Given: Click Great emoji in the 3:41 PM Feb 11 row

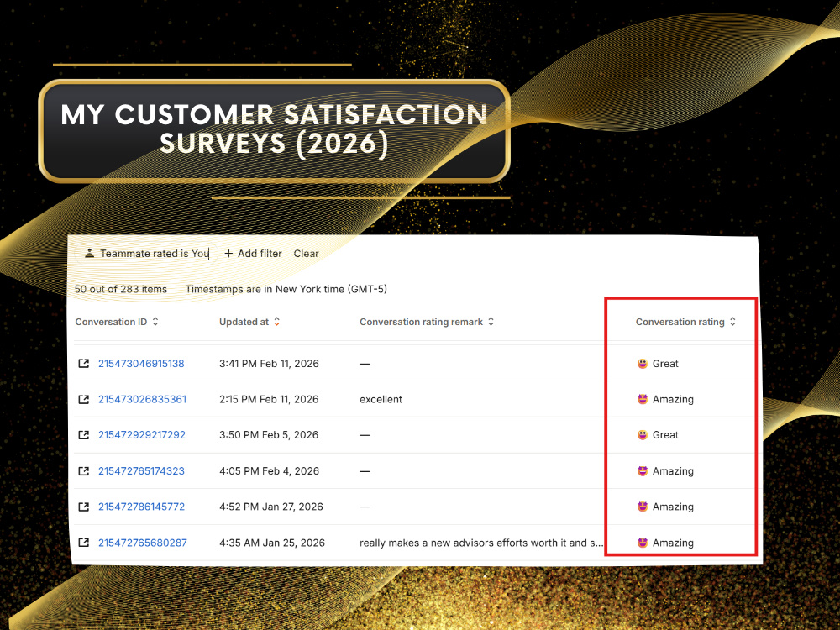Looking at the screenshot, I should pyautogui.click(x=643, y=364).
